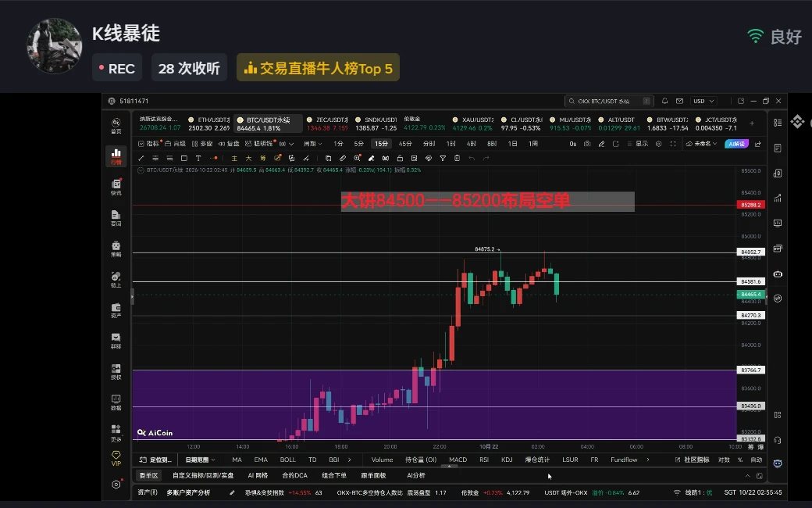Toggle 对数 log scale
The height and width of the screenshot is (508, 812).
pos(724,460)
